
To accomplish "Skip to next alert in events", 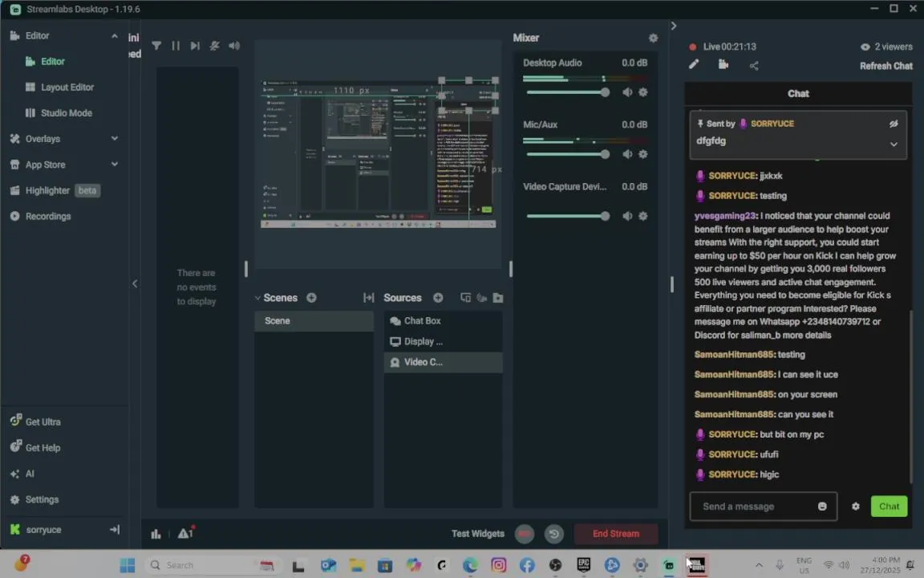I will 195,46.
